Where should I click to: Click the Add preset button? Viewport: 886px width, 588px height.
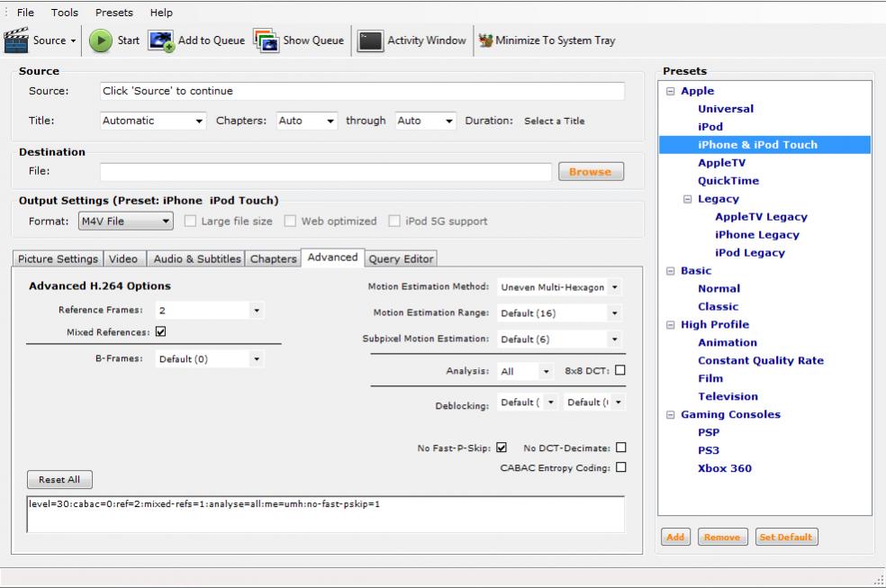coord(675,538)
